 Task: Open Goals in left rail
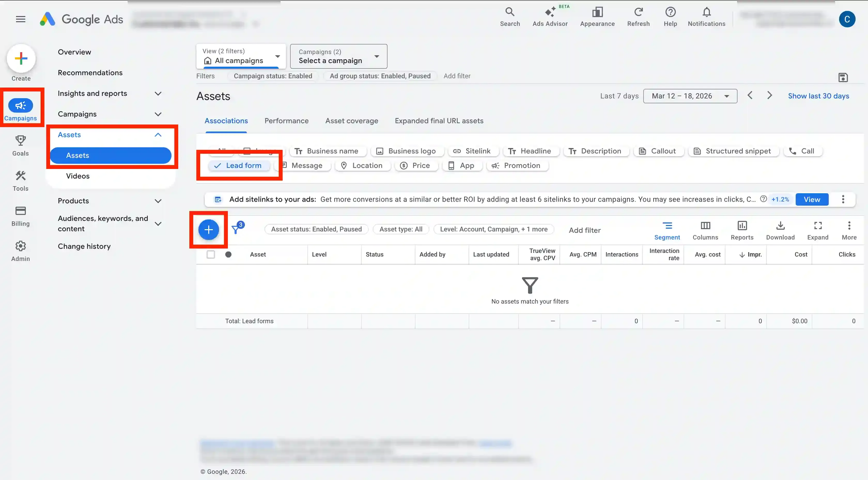[21, 146]
